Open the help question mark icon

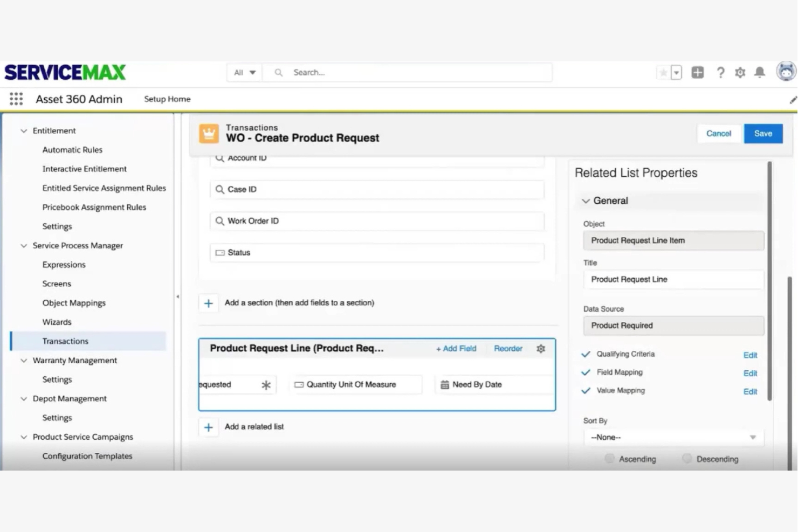click(720, 72)
